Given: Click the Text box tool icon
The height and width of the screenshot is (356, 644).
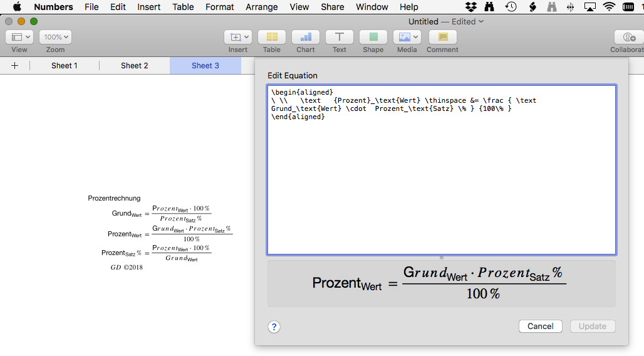Looking at the screenshot, I should (339, 37).
